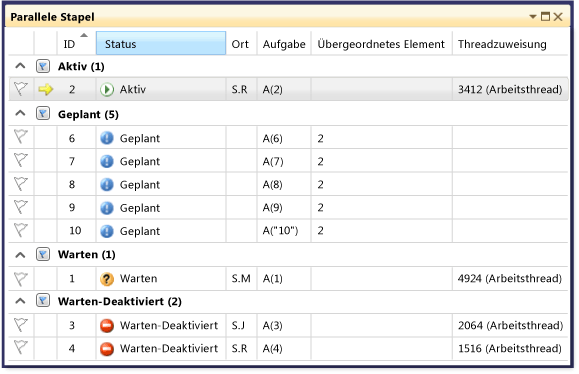579x374 pixels.
Task: Sort by the ID column header
Action: pyautogui.click(x=76, y=44)
